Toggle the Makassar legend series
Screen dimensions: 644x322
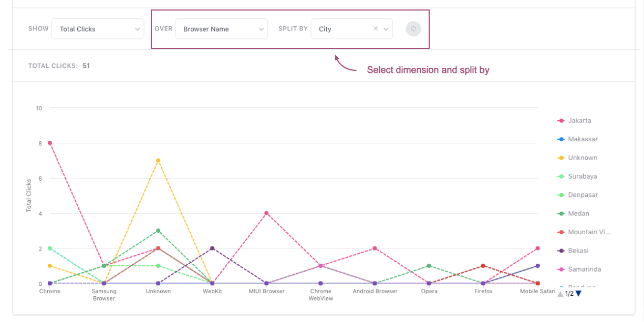(x=577, y=139)
